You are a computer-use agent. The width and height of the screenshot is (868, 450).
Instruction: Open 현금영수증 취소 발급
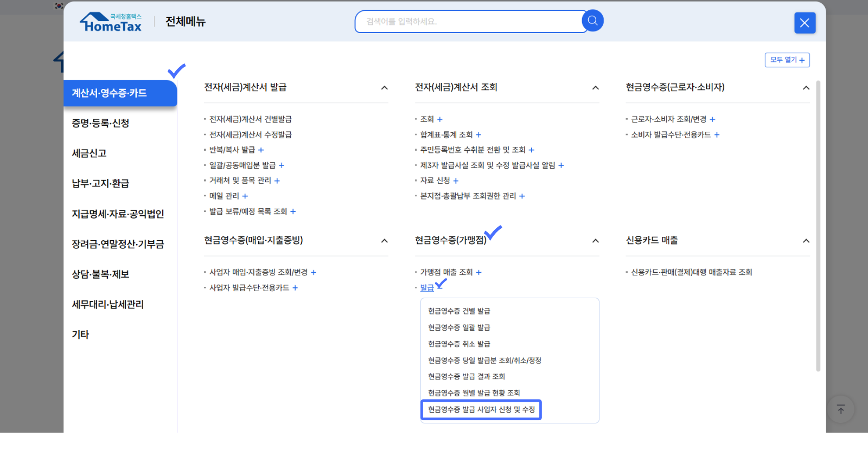(x=459, y=344)
